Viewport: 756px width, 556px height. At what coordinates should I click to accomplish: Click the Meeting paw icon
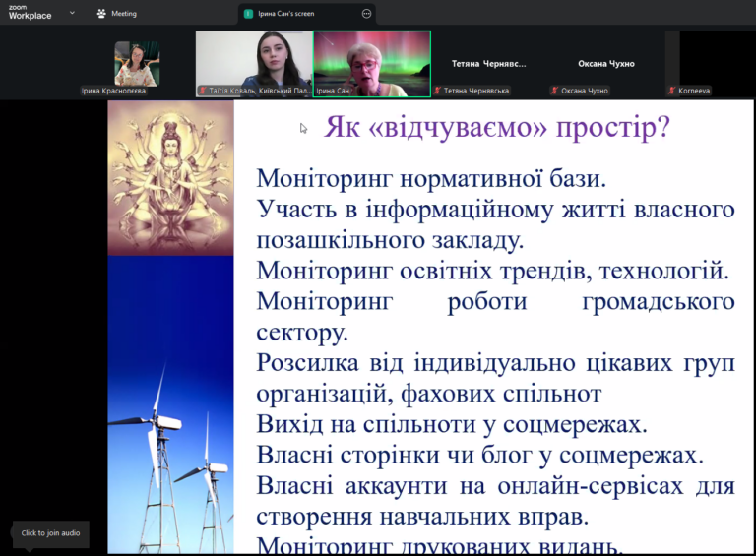(x=101, y=14)
